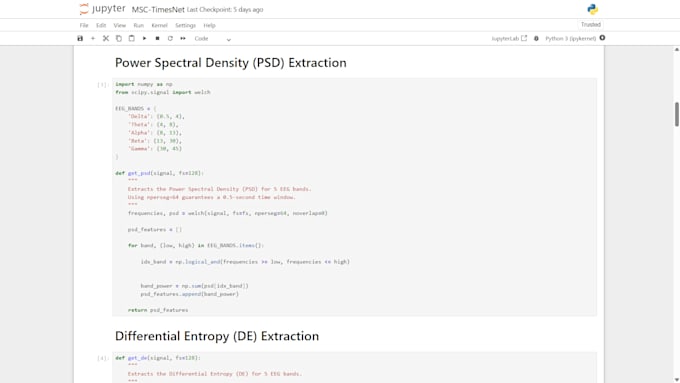
Task: Cut the selected cell with the scissors icon
Action: click(106, 39)
